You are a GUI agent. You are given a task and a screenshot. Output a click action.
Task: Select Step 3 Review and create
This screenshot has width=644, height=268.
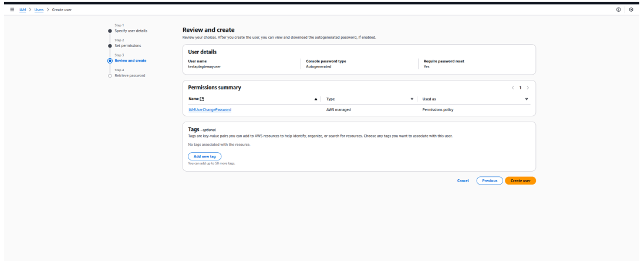point(130,61)
